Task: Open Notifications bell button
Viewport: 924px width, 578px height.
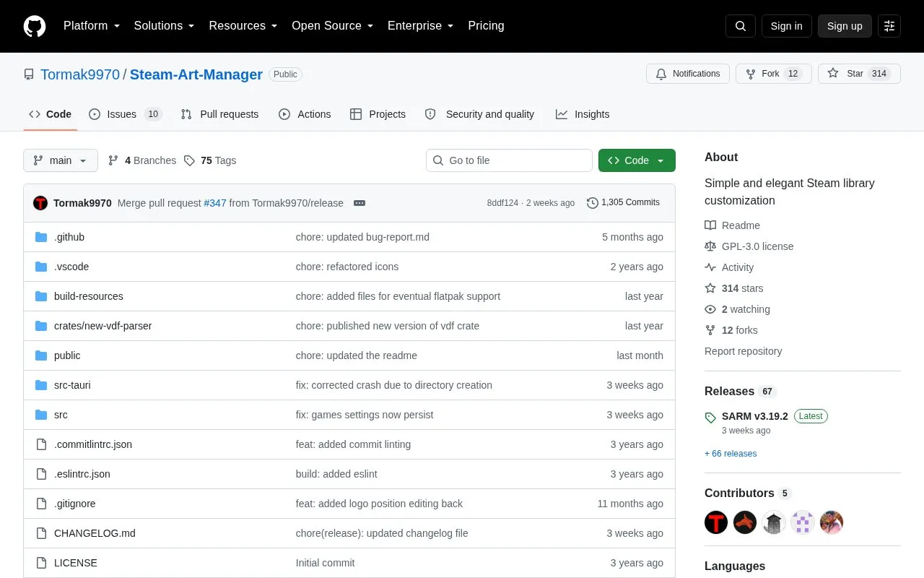Action: pyautogui.click(x=687, y=74)
